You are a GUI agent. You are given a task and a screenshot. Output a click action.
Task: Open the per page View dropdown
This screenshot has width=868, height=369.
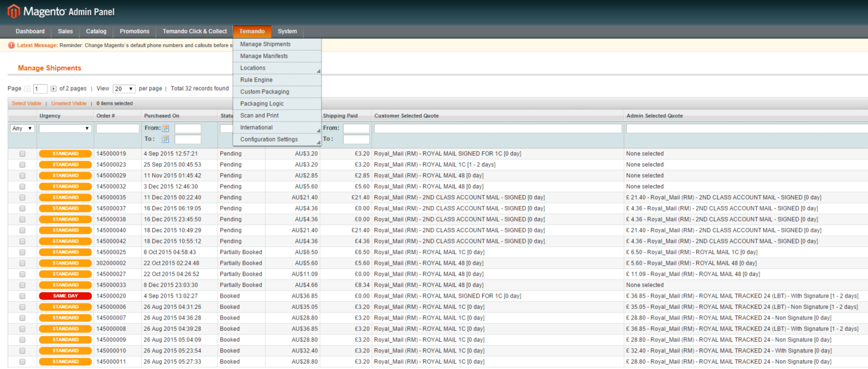point(124,89)
